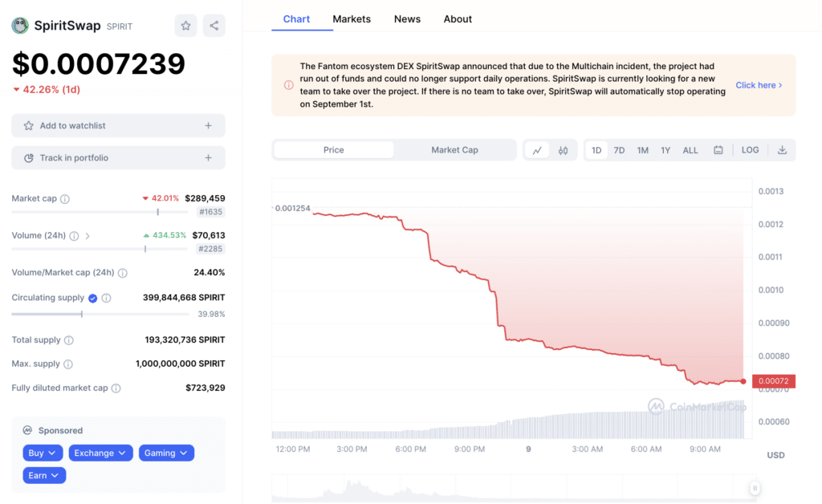Click the $289,459 market cap value
Image resolution: width=822 pixels, height=504 pixels.
[x=205, y=198]
